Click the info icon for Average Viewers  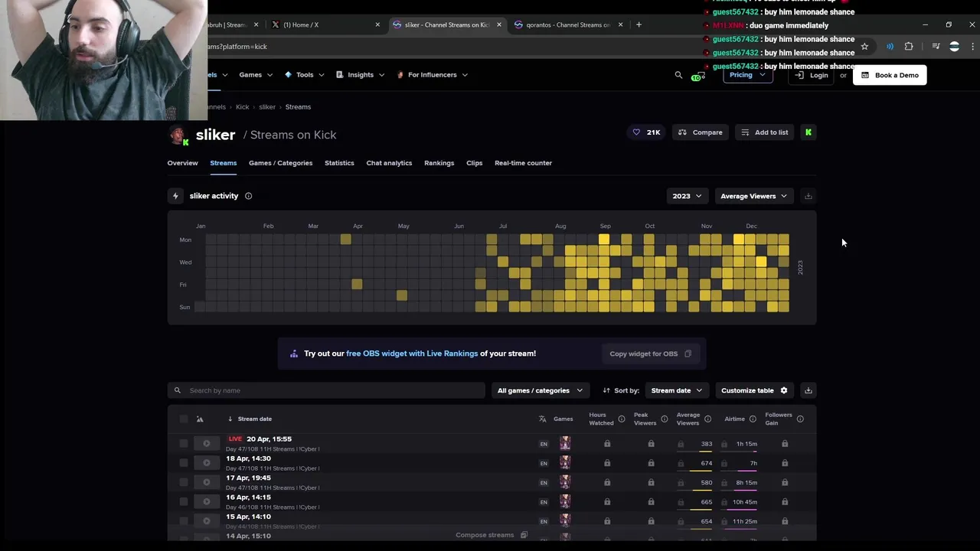tap(708, 419)
